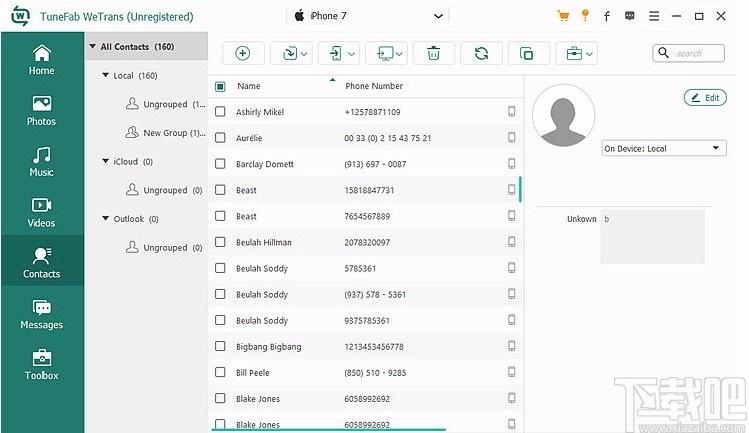Click the Edit contact button

point(705,97)
